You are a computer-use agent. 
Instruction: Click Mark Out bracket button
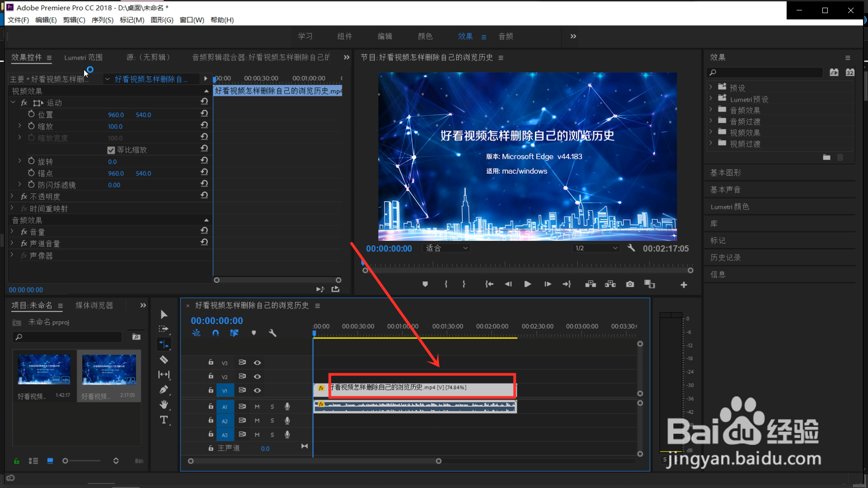coord(464,284)
